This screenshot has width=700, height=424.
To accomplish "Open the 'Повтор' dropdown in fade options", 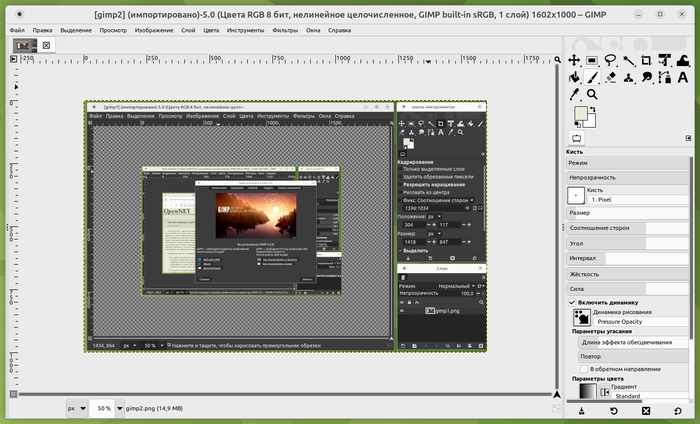I will pyautogui.click(x=630, y=356).
